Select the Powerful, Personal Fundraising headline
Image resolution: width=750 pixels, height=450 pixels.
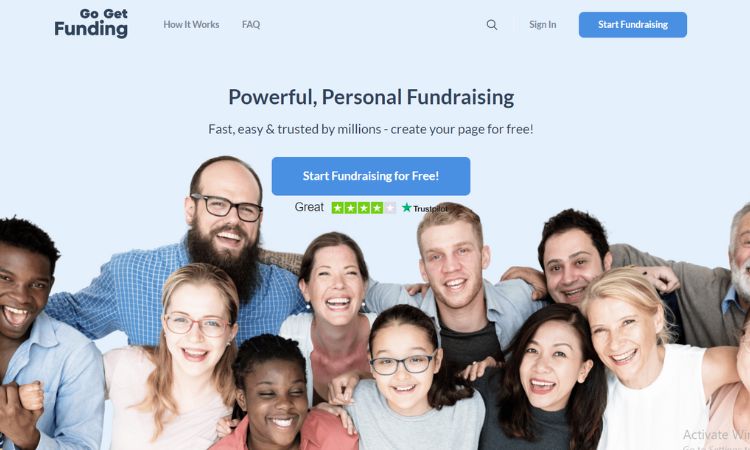371,97
